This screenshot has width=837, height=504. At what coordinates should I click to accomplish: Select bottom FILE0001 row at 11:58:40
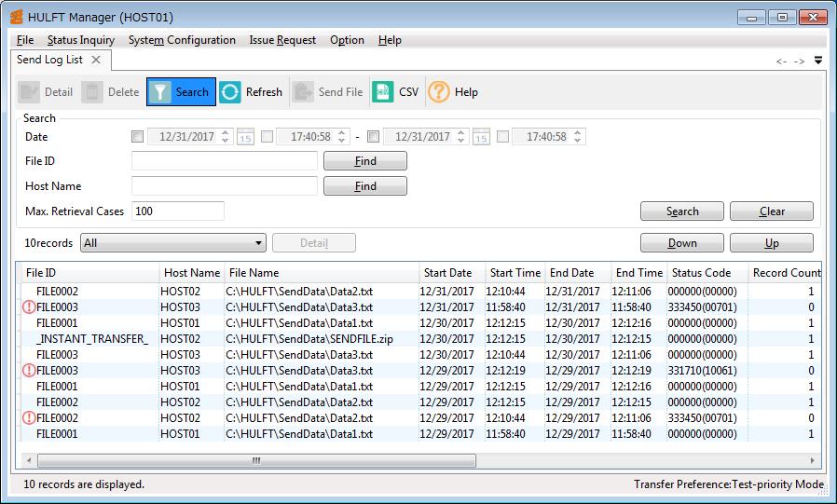tap(420, 433)
